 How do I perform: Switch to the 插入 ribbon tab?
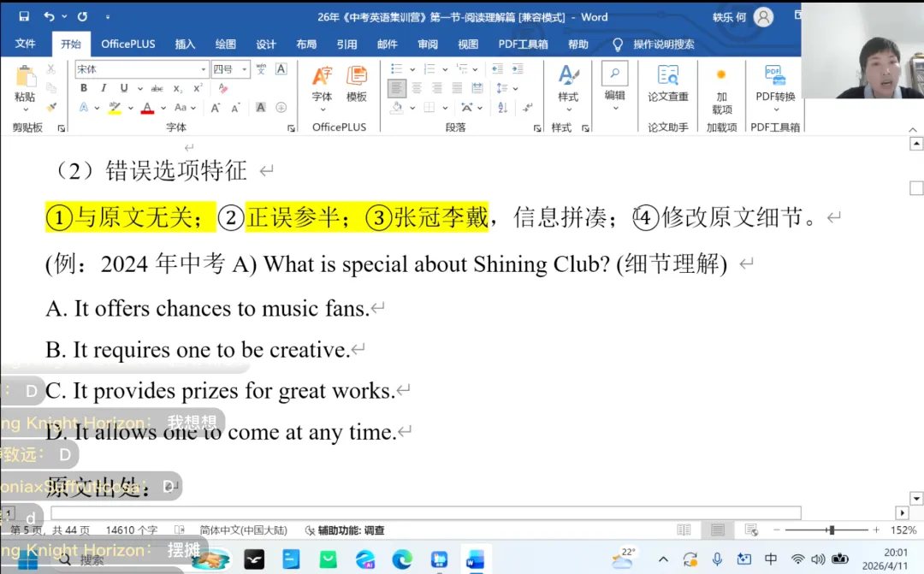point(185,44)
